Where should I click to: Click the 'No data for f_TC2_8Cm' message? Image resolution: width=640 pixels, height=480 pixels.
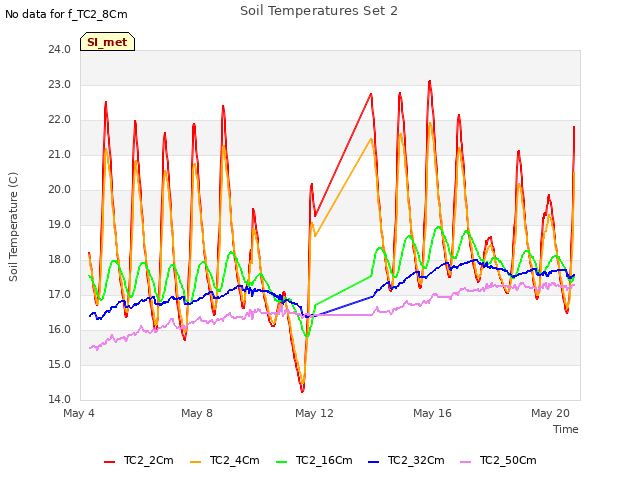[x=66, y=14]
